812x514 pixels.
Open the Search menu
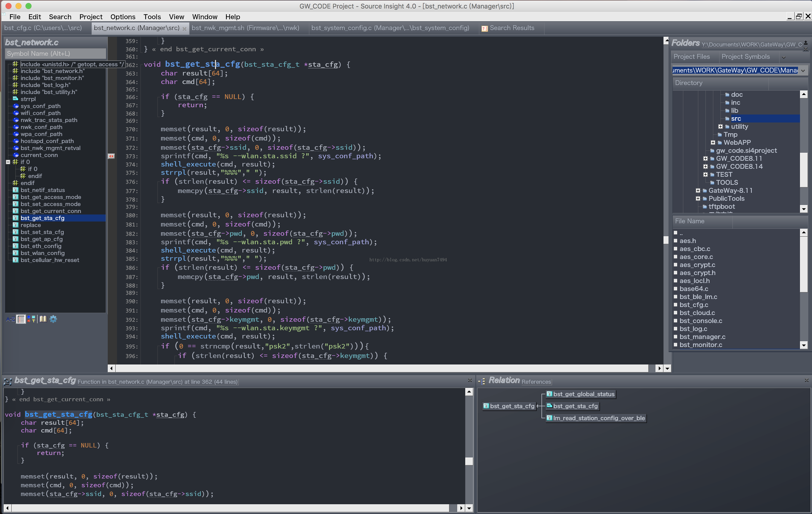[x=60, y=17]
